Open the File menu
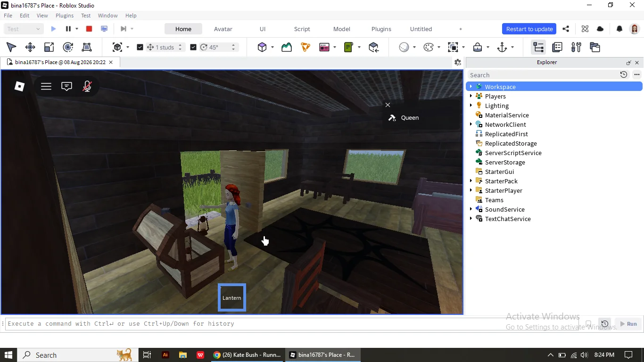Image resolution: width=644 pixels, height=362 pixels. point(8,16)
